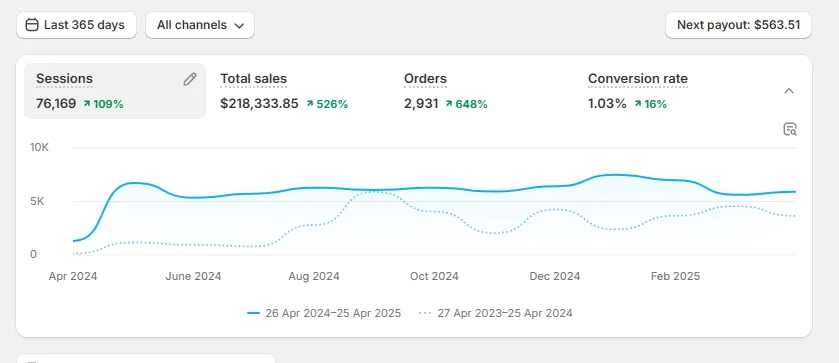Select the Orders metric tab

483,91
